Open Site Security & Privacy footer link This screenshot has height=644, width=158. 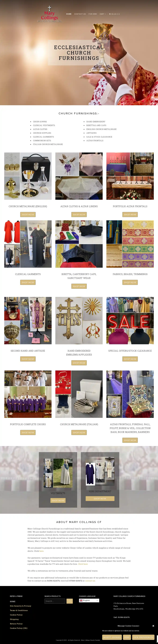20,606
